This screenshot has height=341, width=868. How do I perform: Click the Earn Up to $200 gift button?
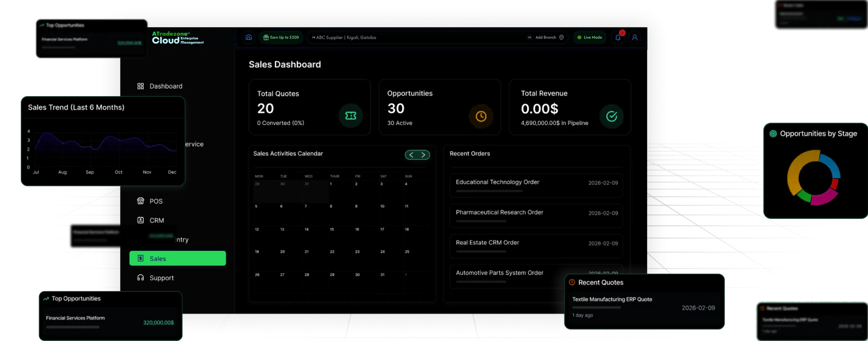(281, 37)
